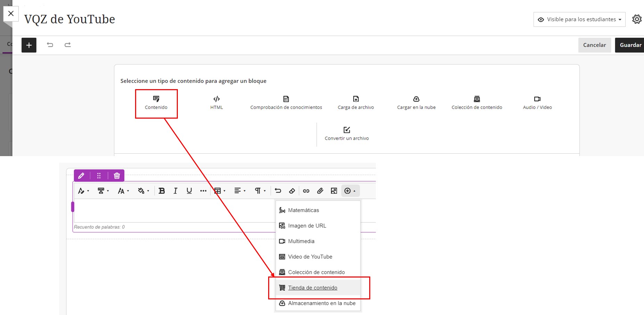The height and width of the screenshot is (315, 644).
Task: Choose Carga de archivo block
Action: click(356, 103)
